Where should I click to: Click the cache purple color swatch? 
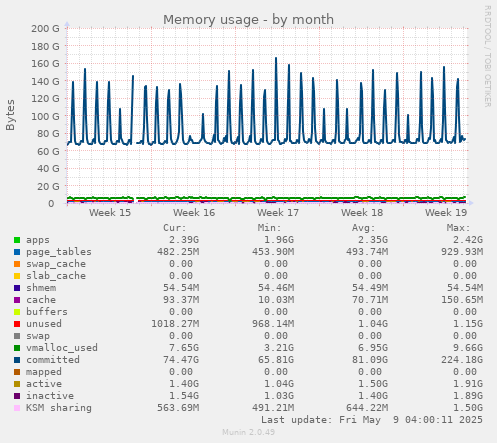point(17,300)
